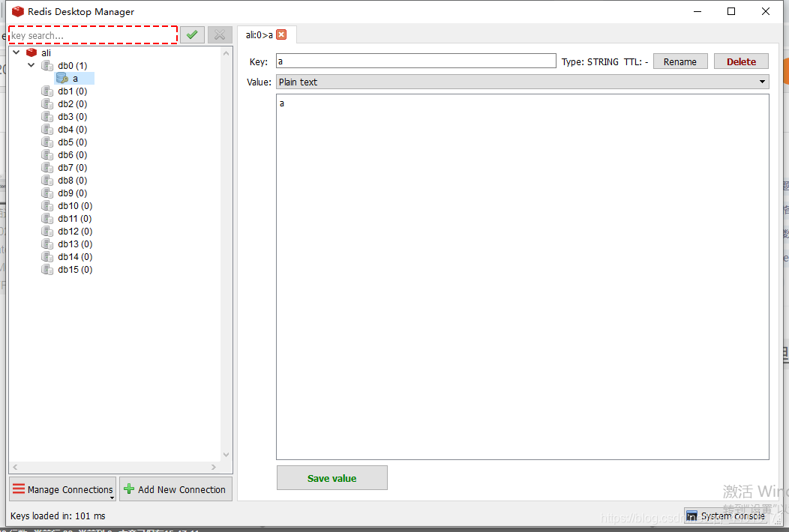The height and width of the screenshot is (532, 789).
Task: Collapse the ali connection tree node
Action: pyautogui.click(x=16, y=52)
